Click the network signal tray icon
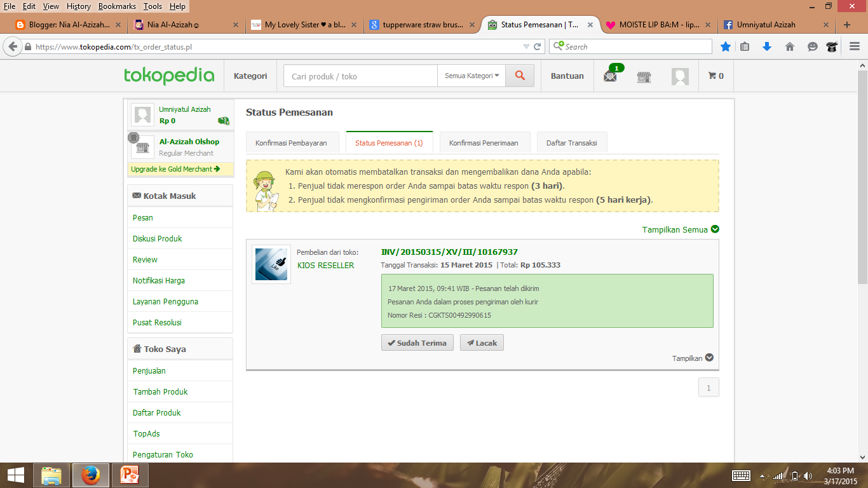 778,475
